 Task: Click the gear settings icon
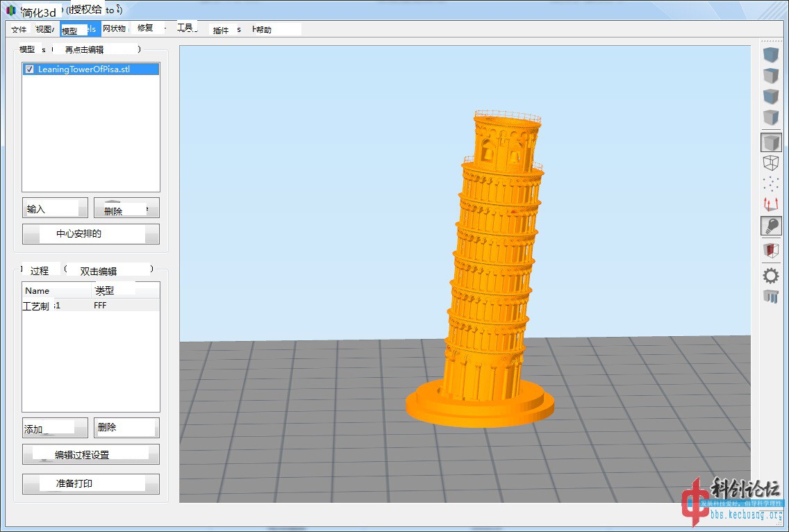(771, 276)
